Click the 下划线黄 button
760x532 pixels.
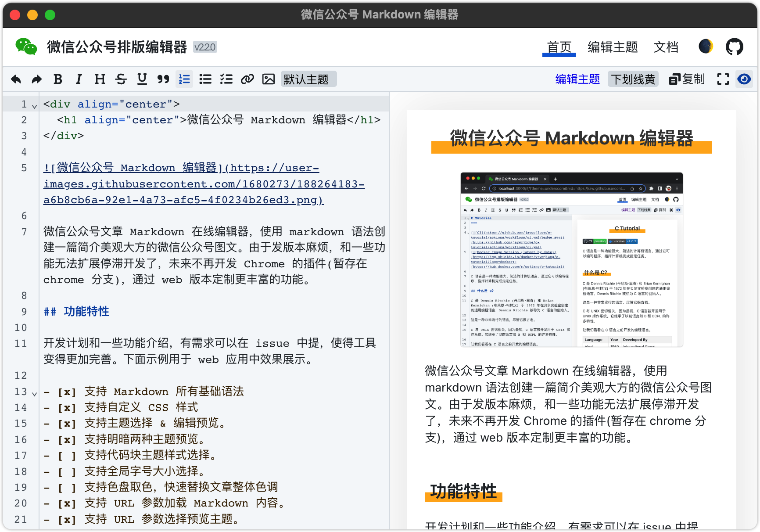(633, 79)
